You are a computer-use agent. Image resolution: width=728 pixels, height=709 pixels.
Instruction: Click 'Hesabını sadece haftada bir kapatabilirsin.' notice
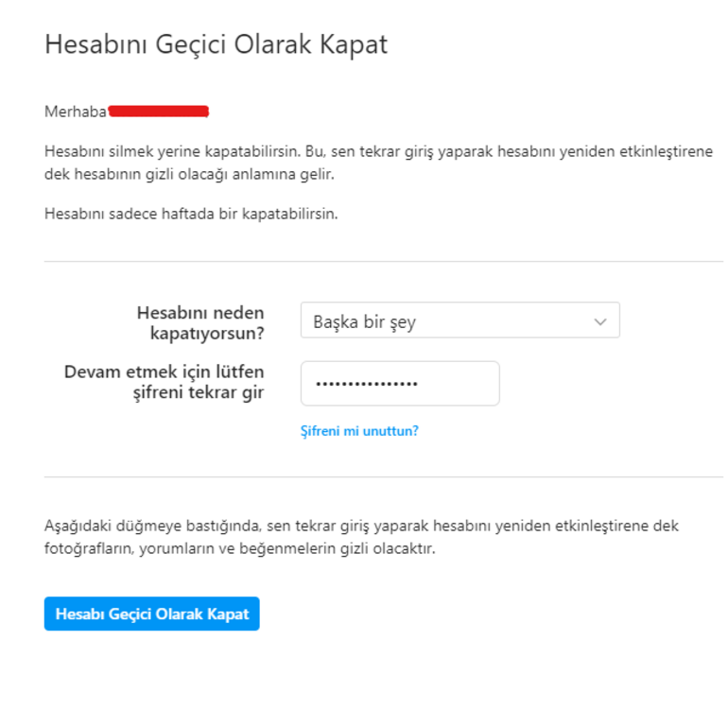click(190, 214)
